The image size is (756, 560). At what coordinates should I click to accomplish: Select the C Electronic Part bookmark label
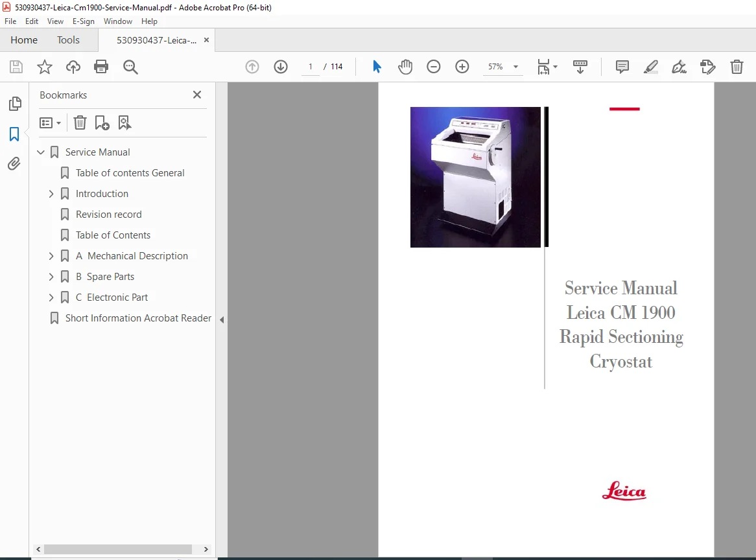(112, 297)
